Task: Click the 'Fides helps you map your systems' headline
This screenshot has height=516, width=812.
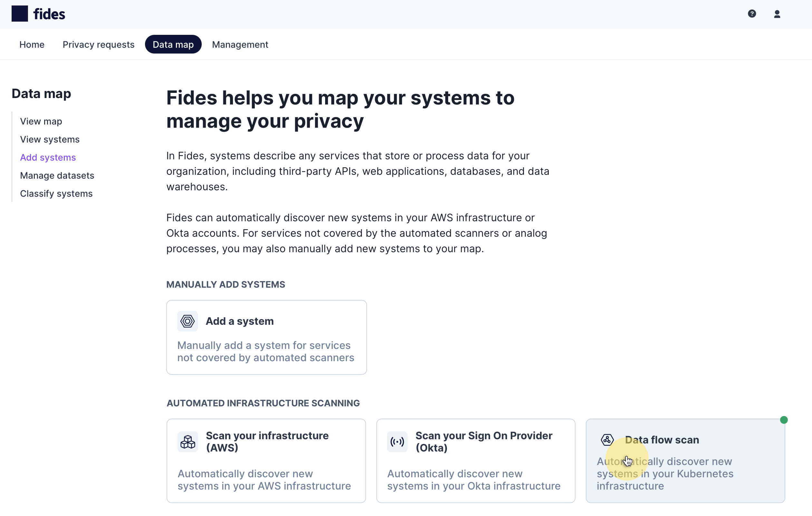Action: pyautogui.click(x=340, y=109)
